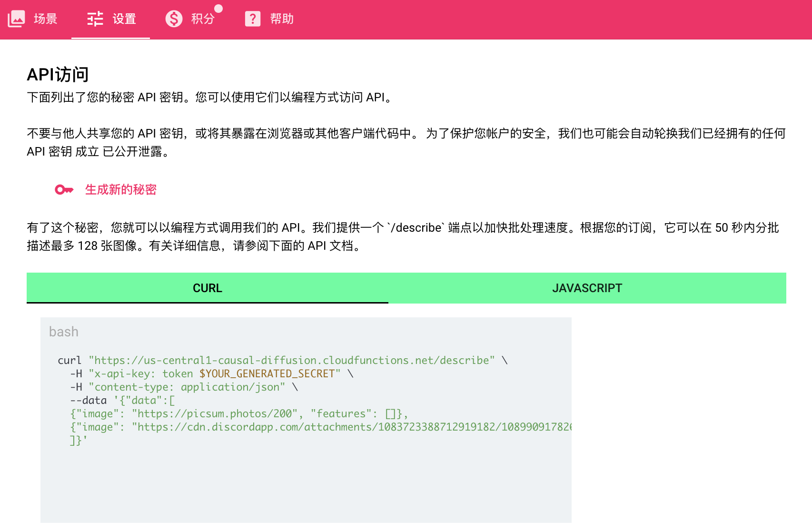The width and height of the screenshot is (812, 530).
Task: Click the closing ]}' code line
Action: [x=79, y=440]
